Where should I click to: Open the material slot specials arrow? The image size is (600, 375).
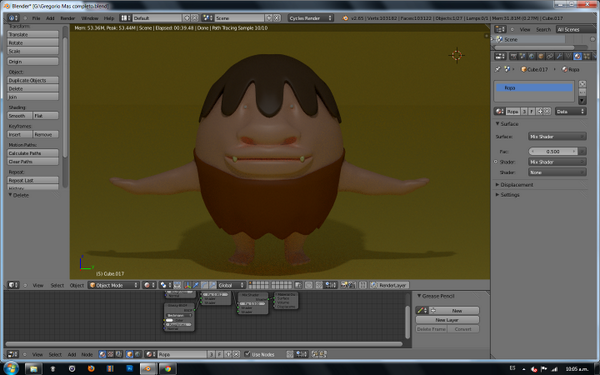582,101
